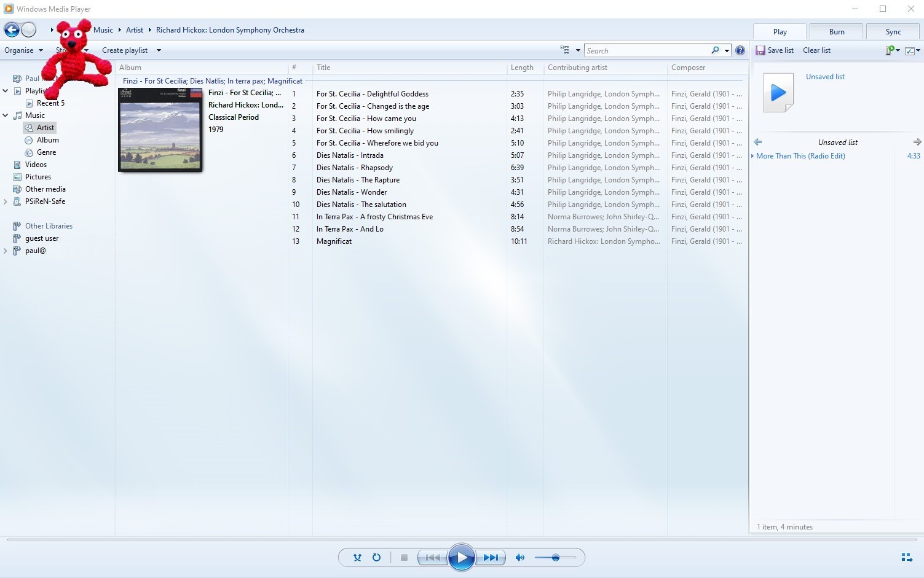Stop playback with the square button
The width and height of the screenshot is (924, 578).
(404, 558)
